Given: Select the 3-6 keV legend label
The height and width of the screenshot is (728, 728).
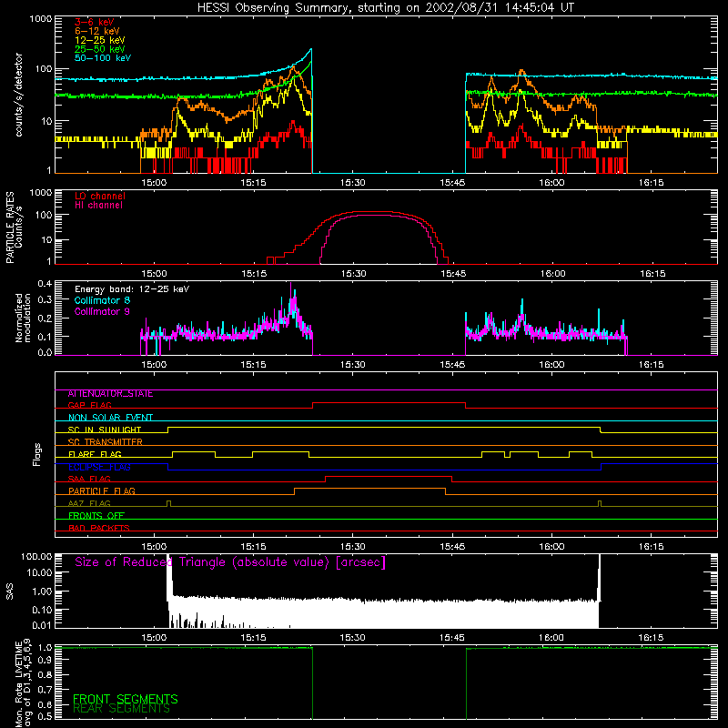Looking at the screenshot, I should click(95, 22).
